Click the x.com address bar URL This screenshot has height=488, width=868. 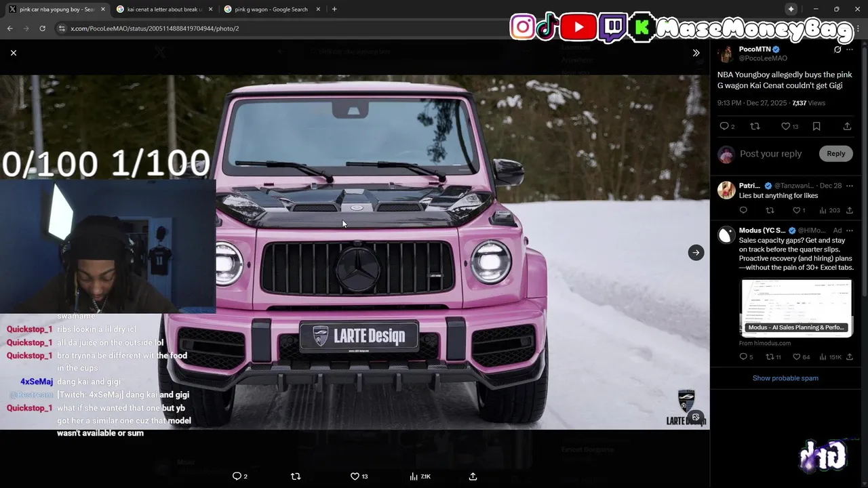155,28
